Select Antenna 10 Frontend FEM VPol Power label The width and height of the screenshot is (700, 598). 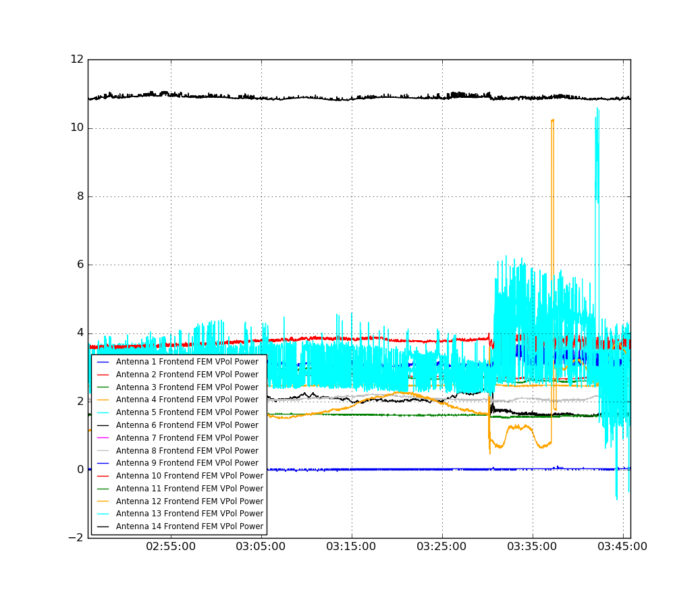(x=190, y=476)
